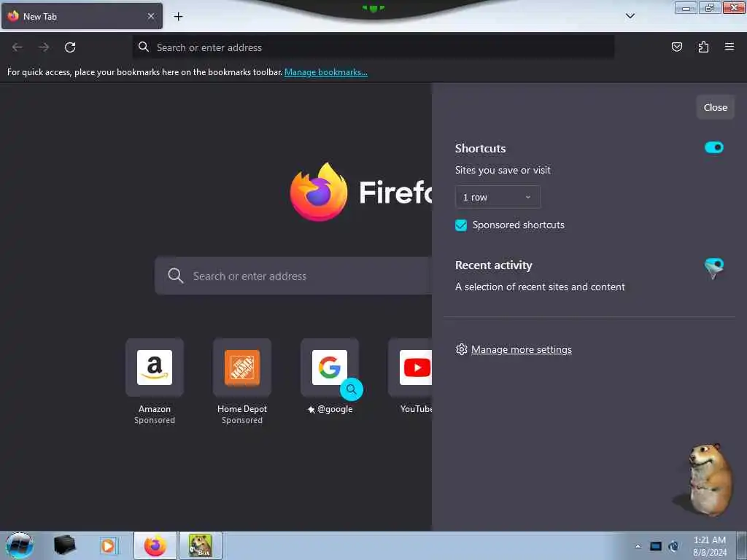Open the Extensions puzzle icon
Viewport: 747px width, 560px height.
point(703,47)
